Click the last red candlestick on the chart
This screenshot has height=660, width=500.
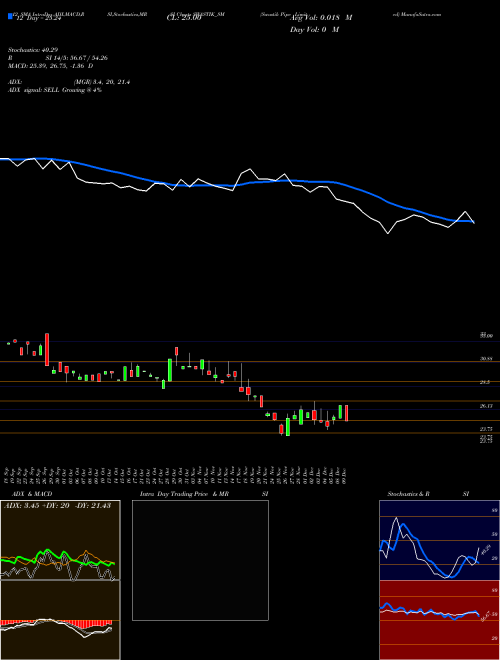pyautogui.click(x=346, y=413)
